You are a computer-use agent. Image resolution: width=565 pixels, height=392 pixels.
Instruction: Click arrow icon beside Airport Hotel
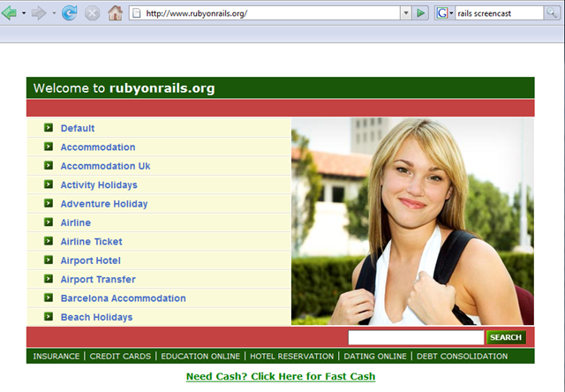49,260
